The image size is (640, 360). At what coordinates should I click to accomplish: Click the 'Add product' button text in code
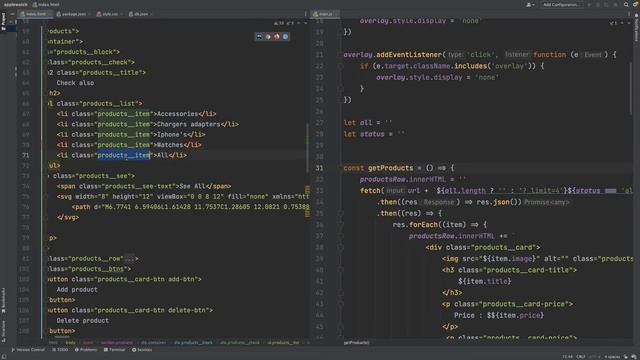(77, 289)
